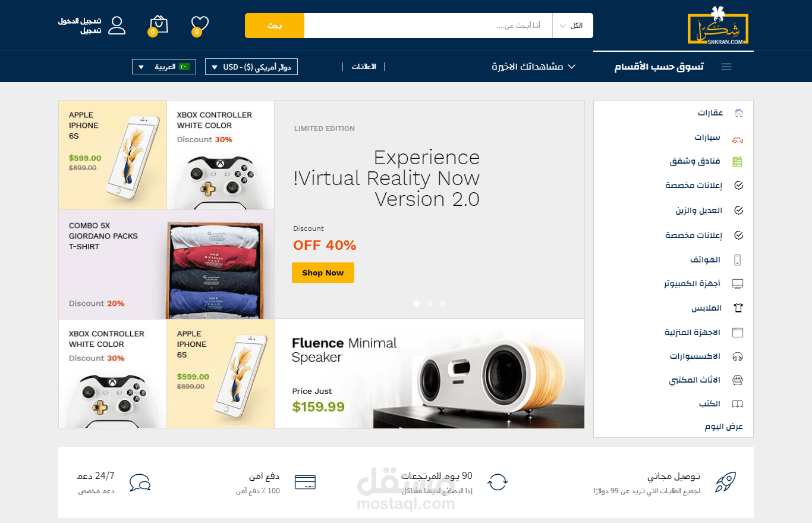Open the wishlist heart icon
This screenshot has height=523, width=812.
[x=200, y=24]
